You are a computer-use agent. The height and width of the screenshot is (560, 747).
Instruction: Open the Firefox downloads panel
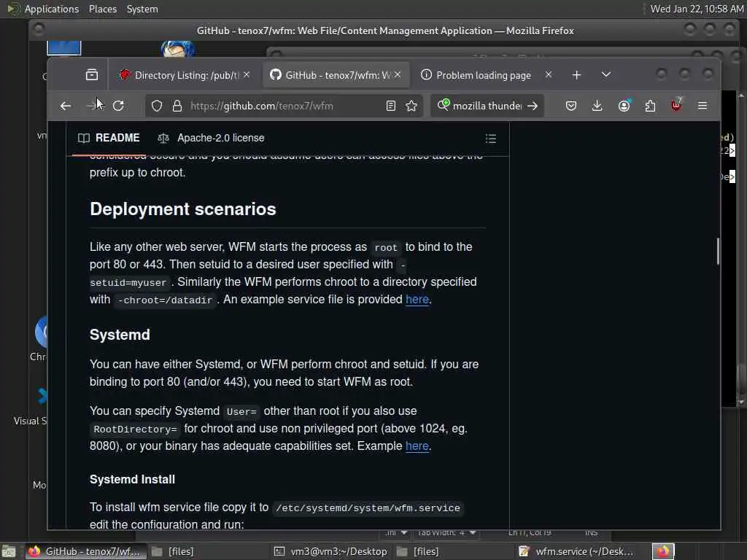point(597,106)
